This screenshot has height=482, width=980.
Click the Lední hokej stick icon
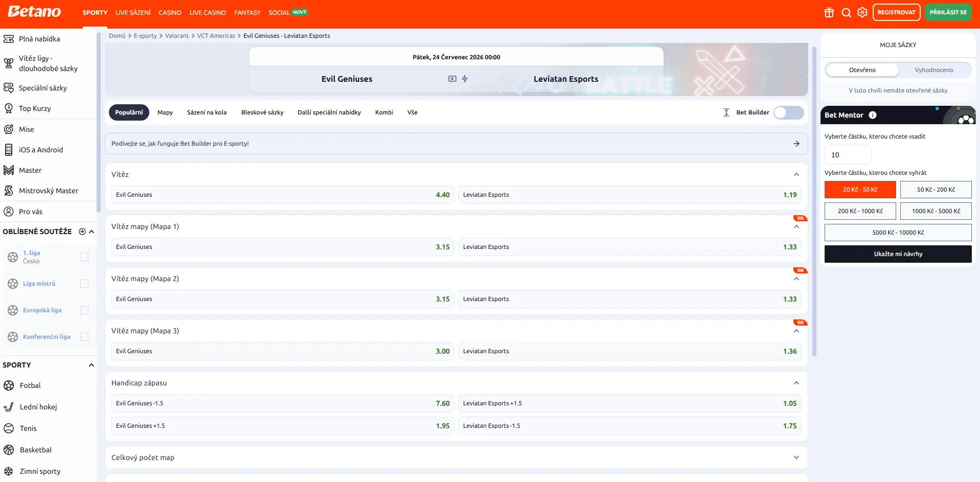coord(9,407)
